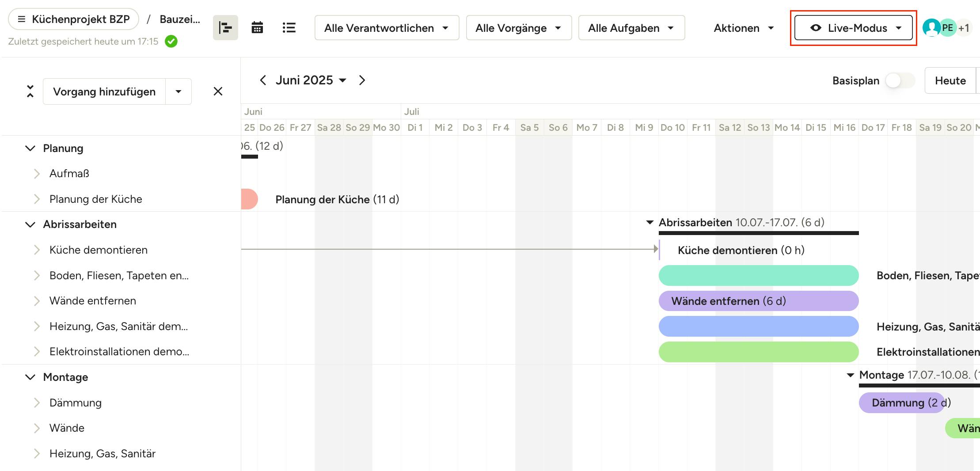This screenshot has width=980, height=471.
Task: Open Alle Verantwortlichen filter dropdown
Action: [x=387, y=28]
